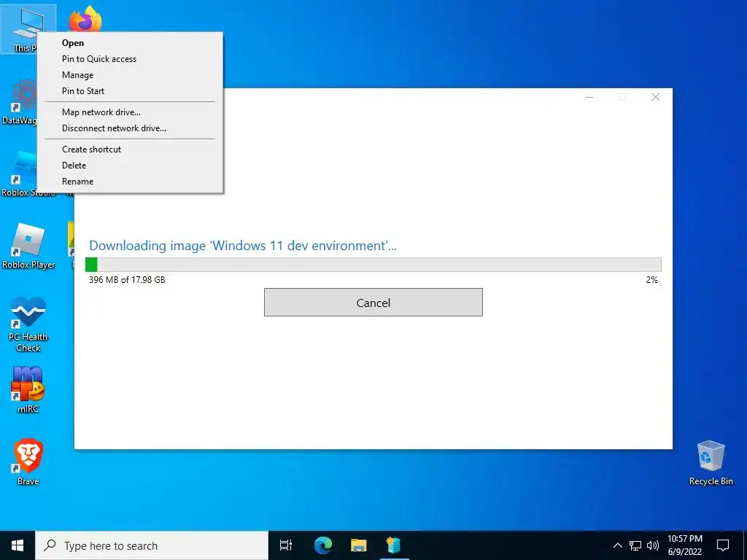The height and width of the screenshot is (560, 747).
Task: Select Disconnect network drive... entry
Action: coord(130,128)
